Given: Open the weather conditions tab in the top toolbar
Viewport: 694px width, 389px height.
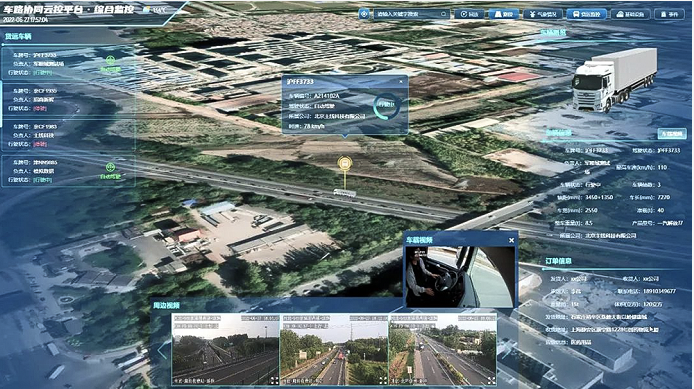Looking at the screenshot, I should coord(543,14).
